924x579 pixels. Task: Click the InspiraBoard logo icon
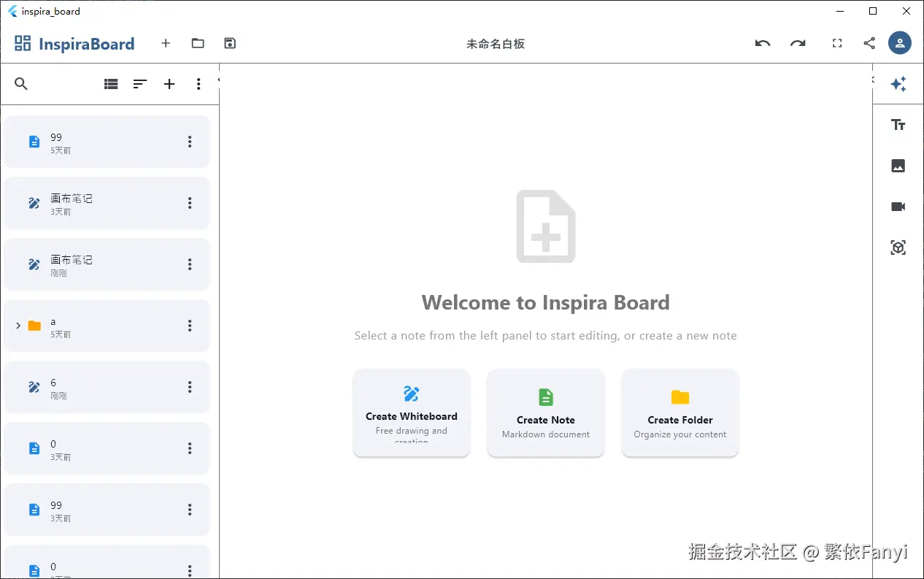coord(23,43)
